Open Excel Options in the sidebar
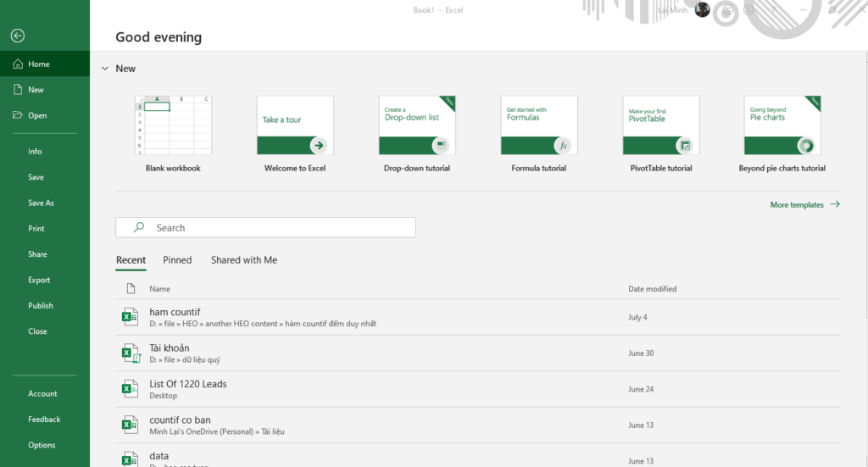868x467 pixels. [x=42, y=446]
